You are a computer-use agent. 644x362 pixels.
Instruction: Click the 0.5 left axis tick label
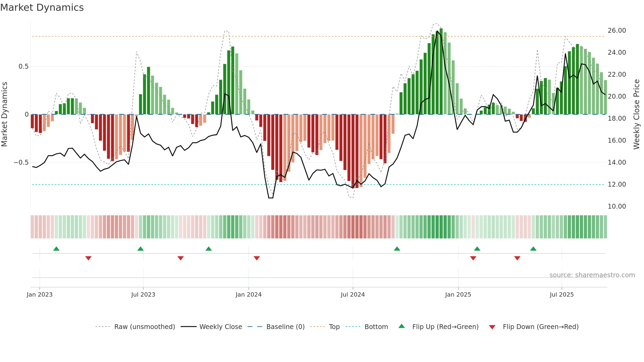pyautogui.click(x=24, y=67)
